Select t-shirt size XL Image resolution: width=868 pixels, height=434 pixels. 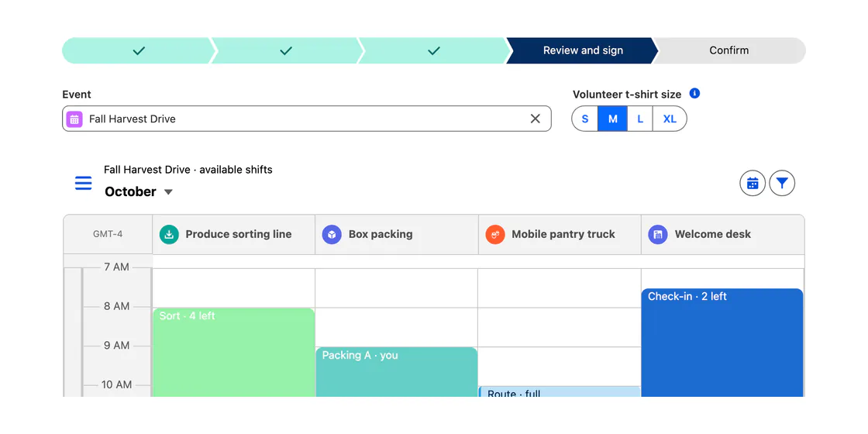(670, 119)
